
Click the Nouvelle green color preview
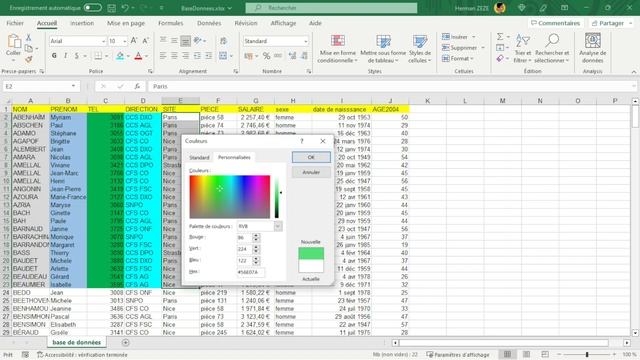click(311, 253)
